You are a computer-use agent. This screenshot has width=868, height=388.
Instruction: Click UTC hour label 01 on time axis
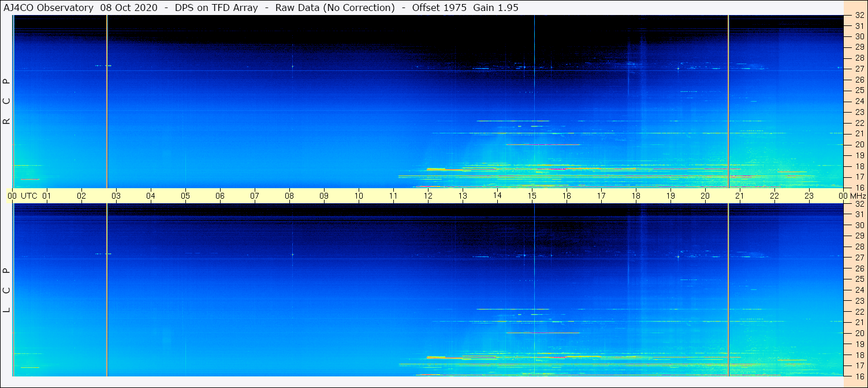(x=47, y=196)
